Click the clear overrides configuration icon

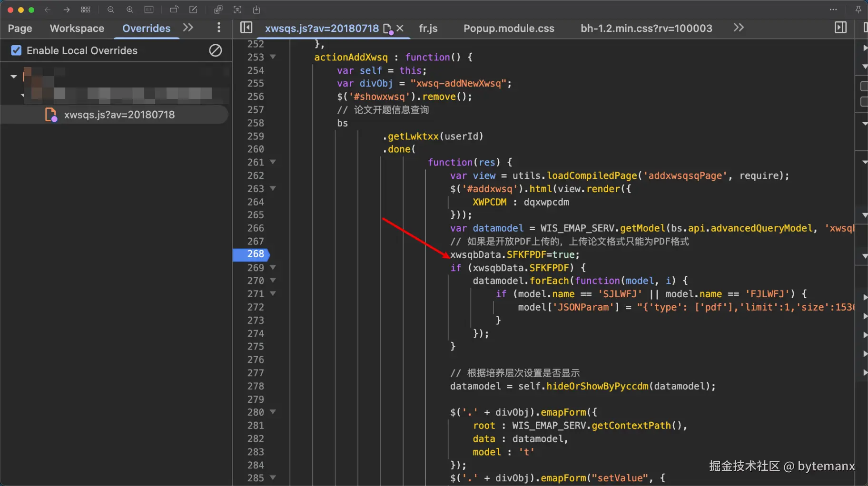click(216, 50)
